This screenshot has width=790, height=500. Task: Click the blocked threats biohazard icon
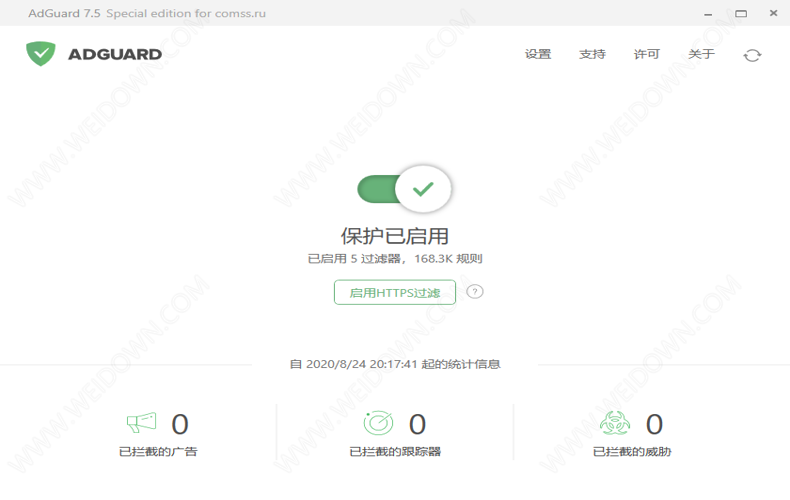(615, 423)
